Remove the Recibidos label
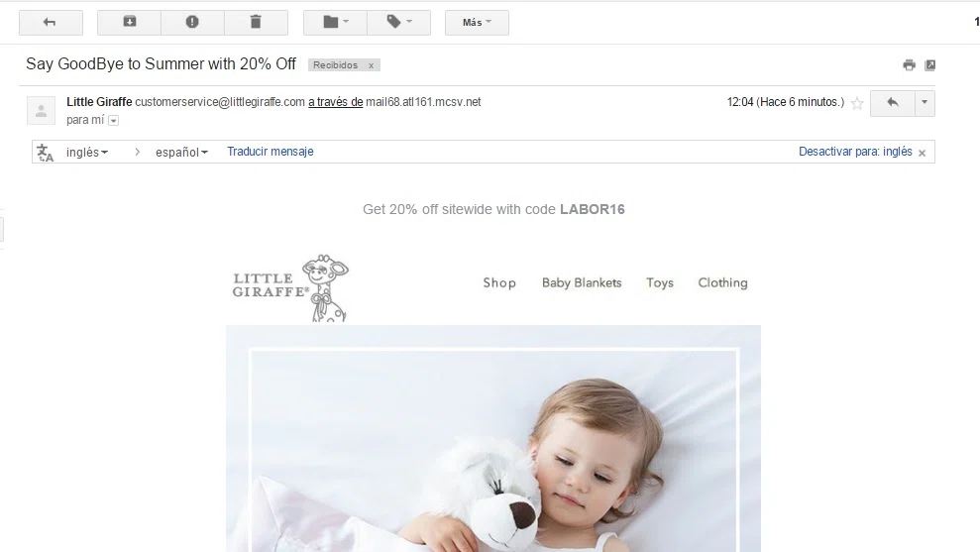 (371, 65)
